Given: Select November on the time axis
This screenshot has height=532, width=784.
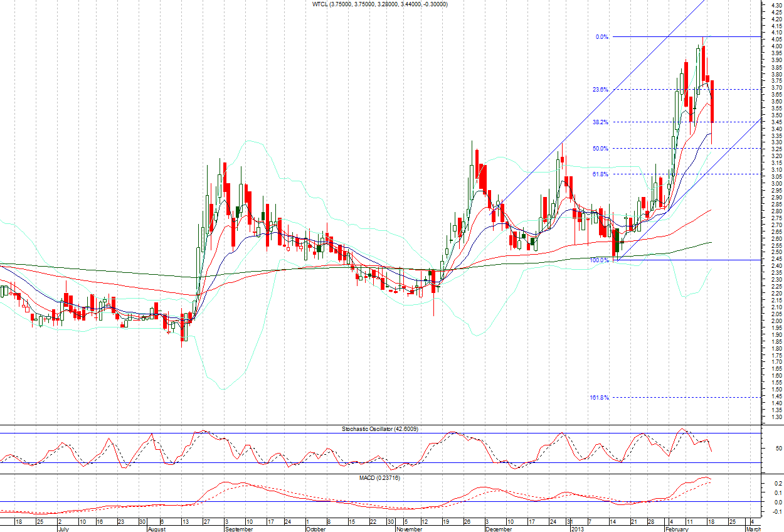Looking at the screenshot, I should (x=410, y=529).
